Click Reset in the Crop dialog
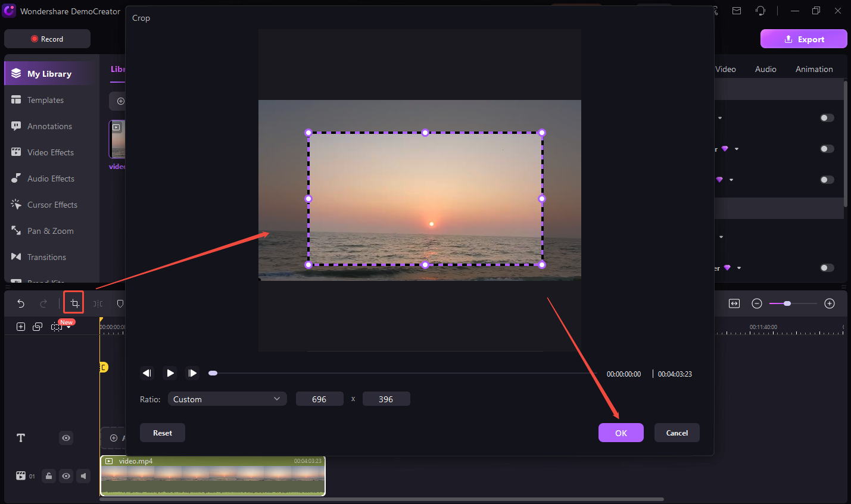This screenshot has width=851, height=504. [x=163, y=433]
